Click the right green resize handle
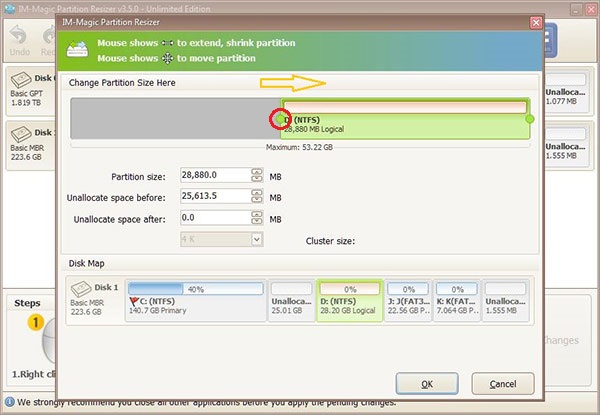 pos(530,119)
